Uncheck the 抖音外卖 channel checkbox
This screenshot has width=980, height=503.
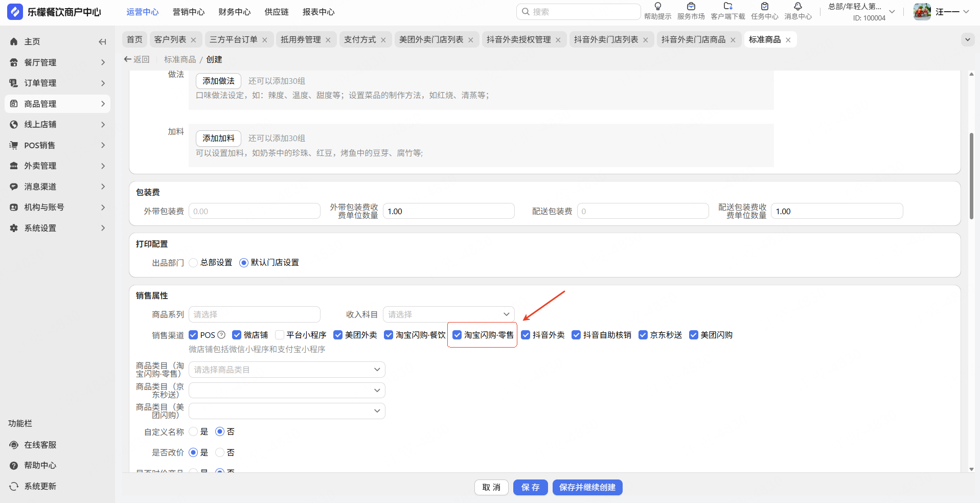526,335
